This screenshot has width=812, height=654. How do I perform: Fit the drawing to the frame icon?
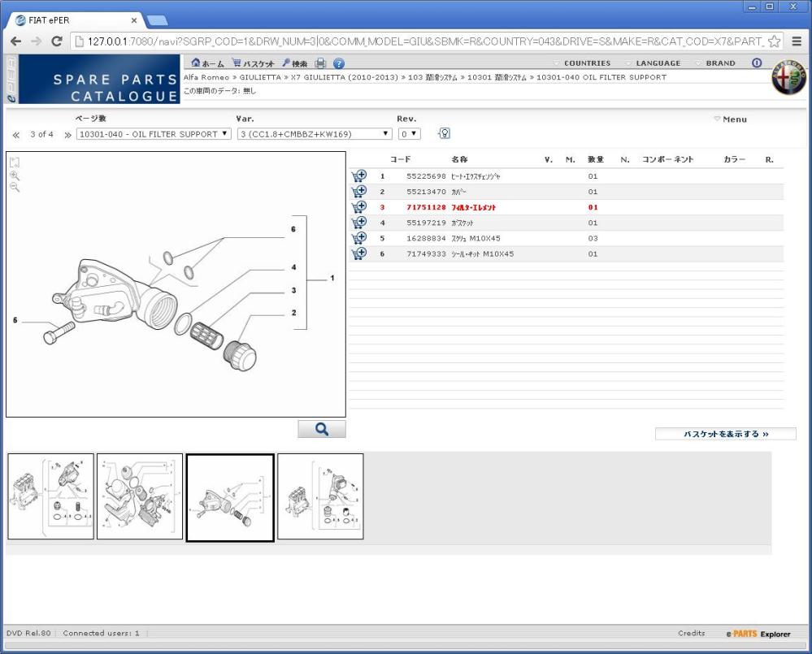(15, 162)
